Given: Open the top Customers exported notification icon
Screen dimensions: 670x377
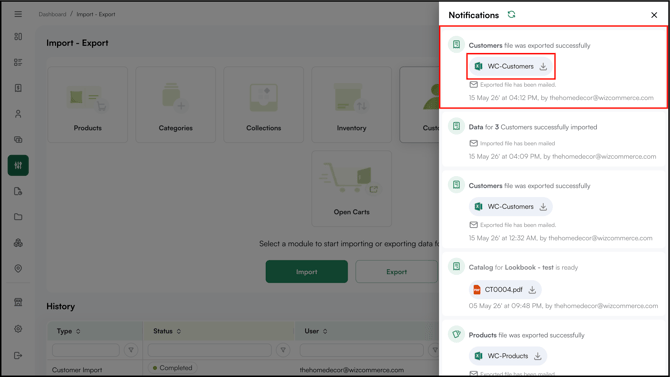Looking at the screenshot, I should [456, 44].
